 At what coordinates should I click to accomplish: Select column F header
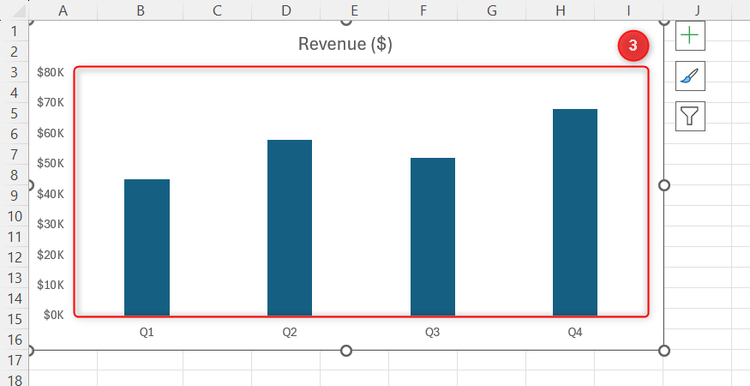click(x=423, y=10)
